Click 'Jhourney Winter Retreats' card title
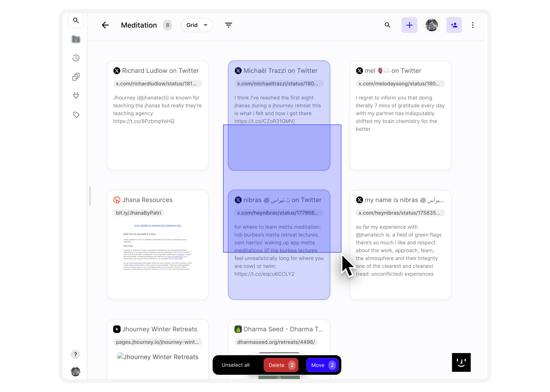The image size is (550, 392). tap(160, 329)
